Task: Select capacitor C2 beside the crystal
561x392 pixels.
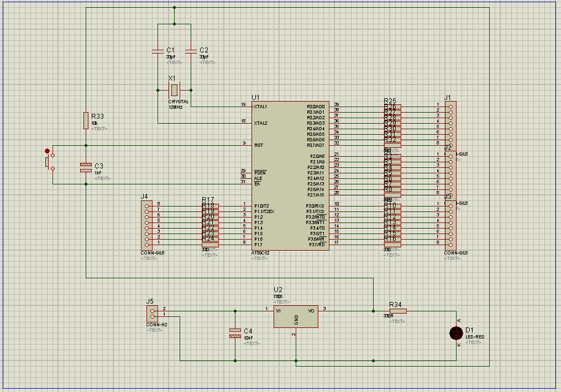Action: click(x=191, y=51)
